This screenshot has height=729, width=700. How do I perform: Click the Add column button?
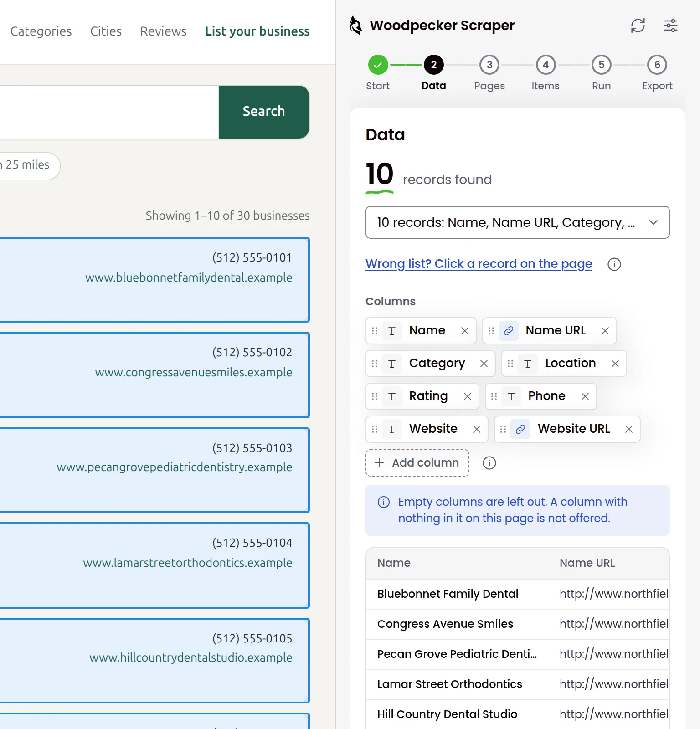pos(417,463)
